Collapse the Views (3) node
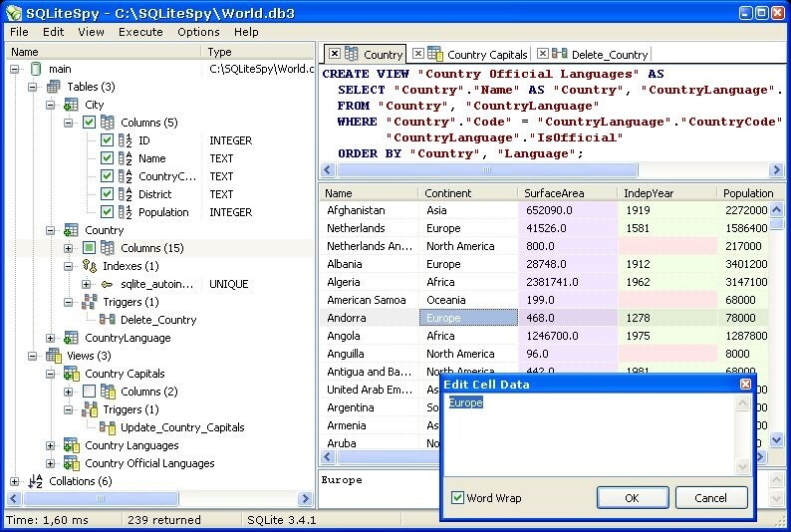Screen dimensions: 791x532 pyautogui.click(x=32, y=356)
